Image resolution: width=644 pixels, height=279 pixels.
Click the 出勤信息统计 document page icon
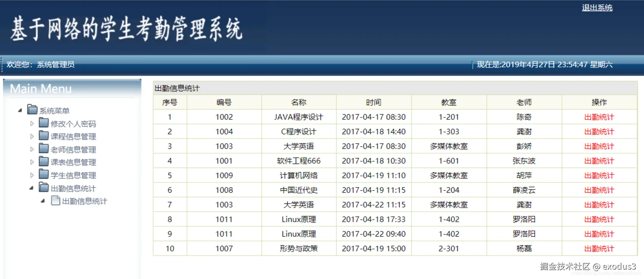point(56,200)
